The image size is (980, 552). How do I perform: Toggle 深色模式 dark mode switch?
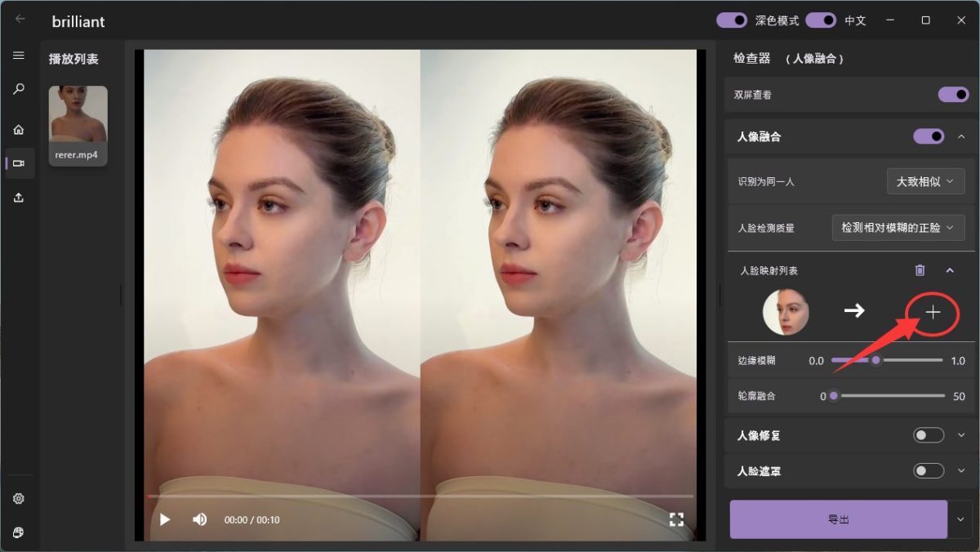click(732, 20)
